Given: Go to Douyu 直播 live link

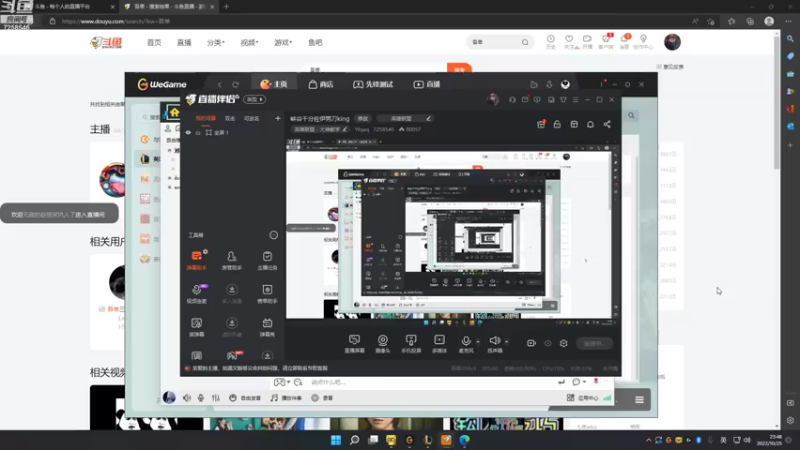Looking at the screenshot, I should (x=184, y=42).
